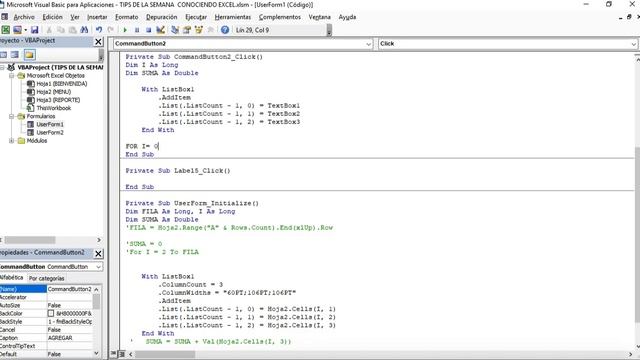Click the BackStyle property value
The height and width of the screenshot is (360, 640).
click(70, 322)
